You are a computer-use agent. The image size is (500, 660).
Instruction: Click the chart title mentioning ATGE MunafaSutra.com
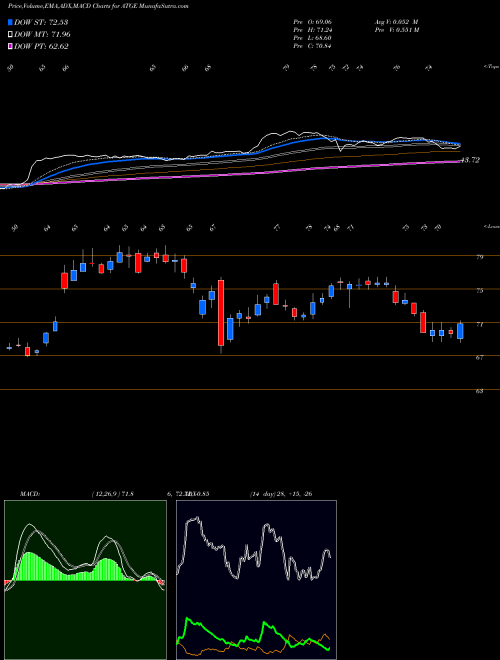[x=98, y=6]
